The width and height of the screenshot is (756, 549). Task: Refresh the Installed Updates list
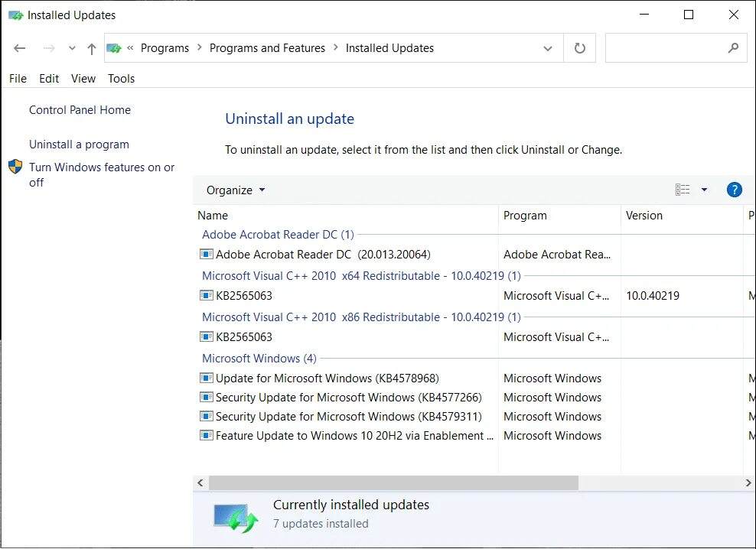pos(579,47)
